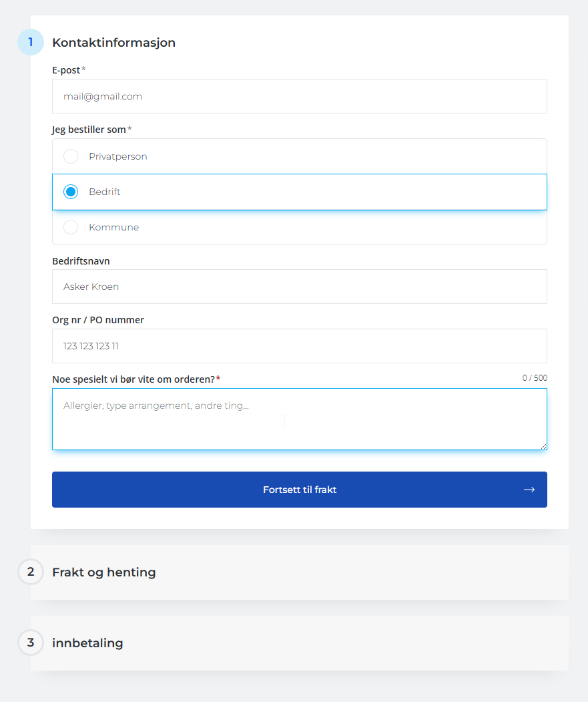Click the Kommune option label text

[113, 227]
